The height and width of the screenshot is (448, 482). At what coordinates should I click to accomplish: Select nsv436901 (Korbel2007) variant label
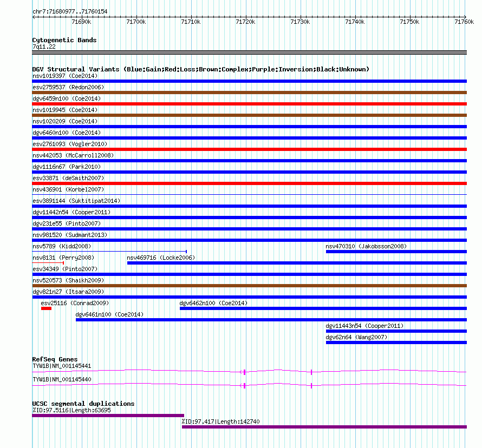[x=68, y=189]
